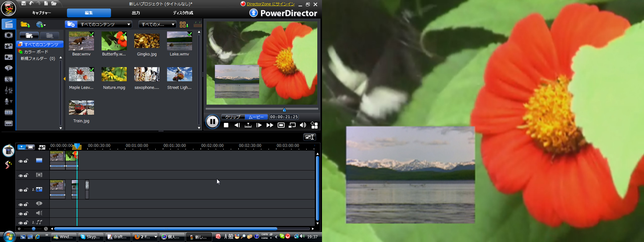Switch preview to クリップ (Clip) mode
The image size is (644, 242).
(233, 117)
